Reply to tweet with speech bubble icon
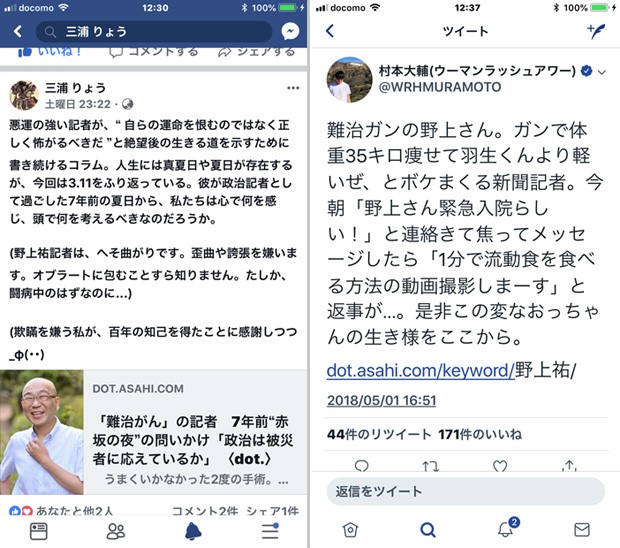 361,466
